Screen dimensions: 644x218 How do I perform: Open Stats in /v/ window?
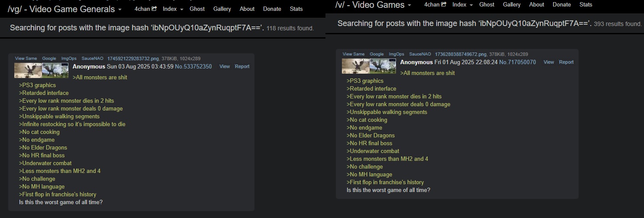[x=586, y=4]
